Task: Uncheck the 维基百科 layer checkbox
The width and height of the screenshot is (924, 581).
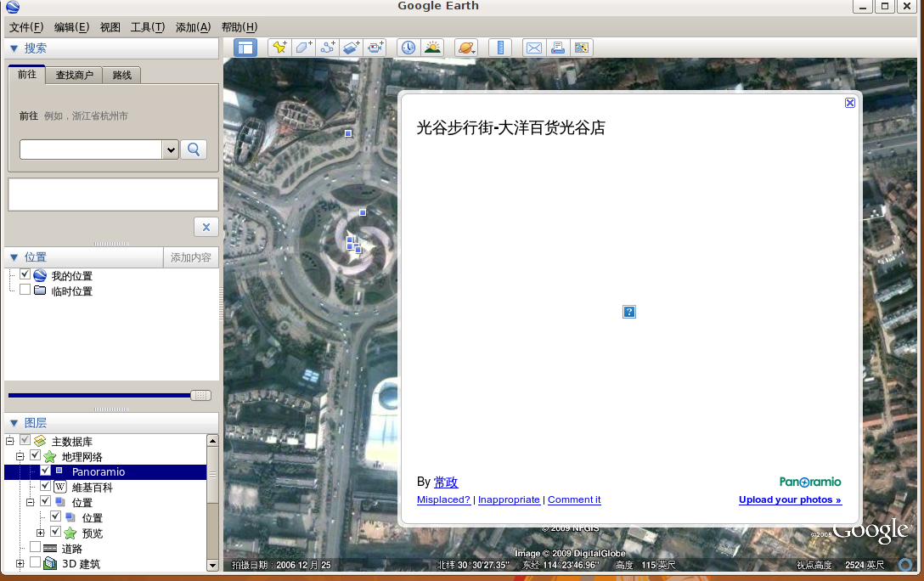Action: (45, 486)
